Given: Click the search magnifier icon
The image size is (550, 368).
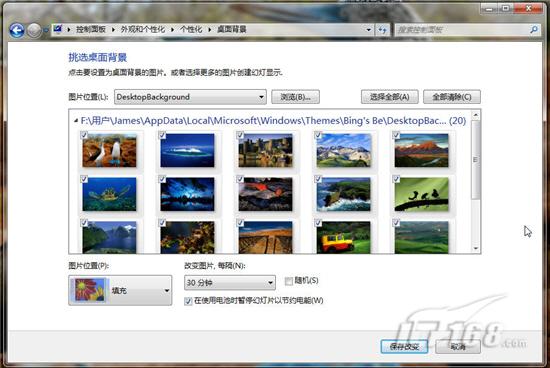Looking at the screenshot, I should pos(534,30).
